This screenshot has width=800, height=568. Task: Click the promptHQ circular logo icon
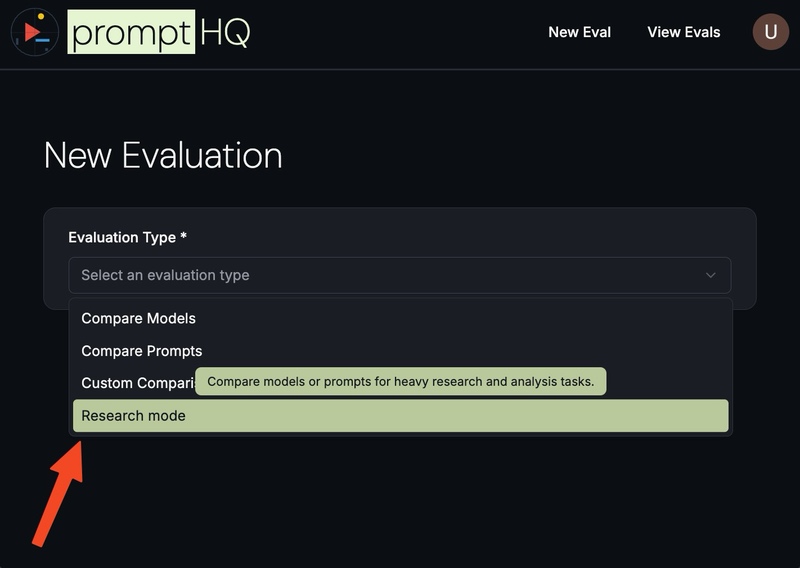pos(34,32)
